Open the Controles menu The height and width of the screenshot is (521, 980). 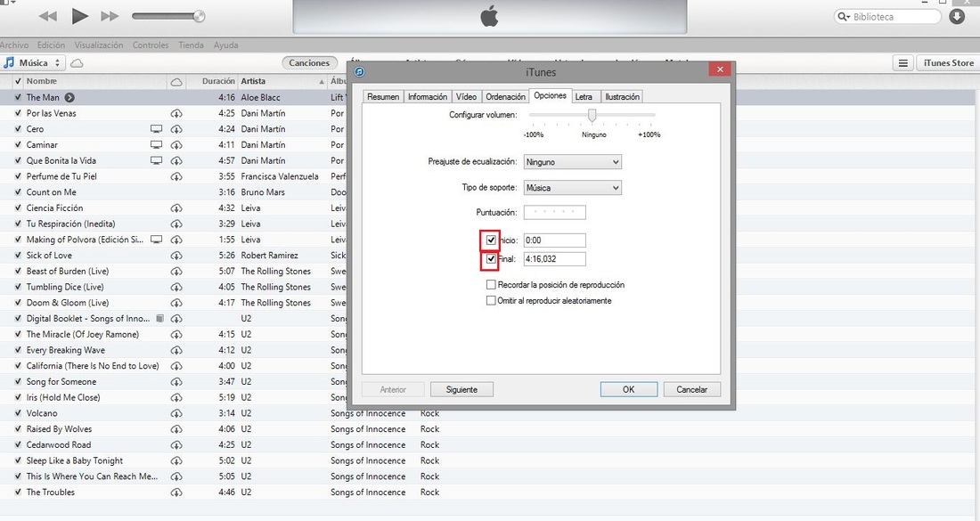click(151, 45)
